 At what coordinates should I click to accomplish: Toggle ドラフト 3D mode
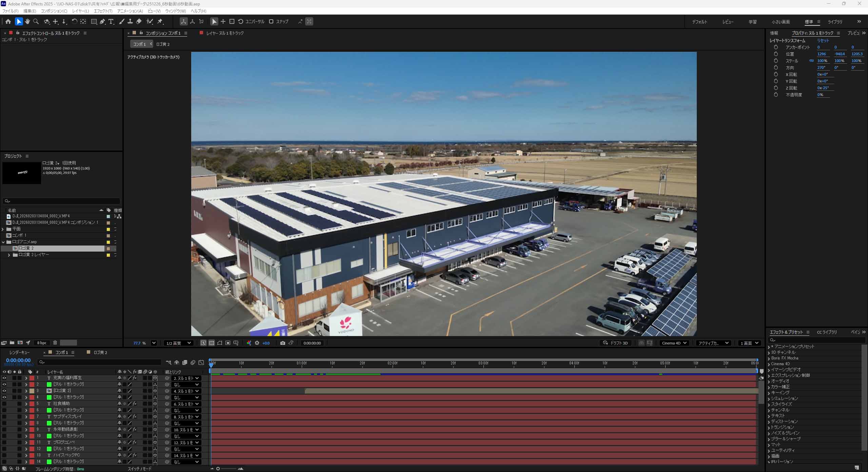click(615, 343)
